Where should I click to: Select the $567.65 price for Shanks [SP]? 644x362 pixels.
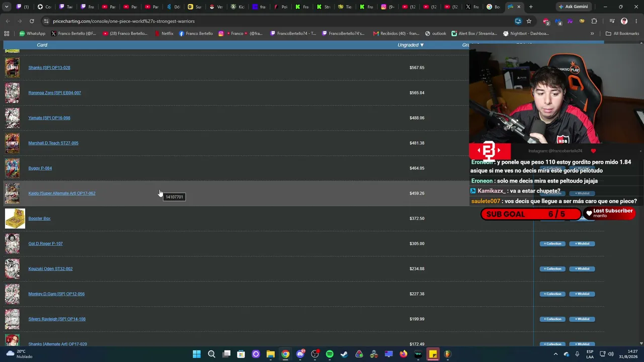[x=417, y=67]
